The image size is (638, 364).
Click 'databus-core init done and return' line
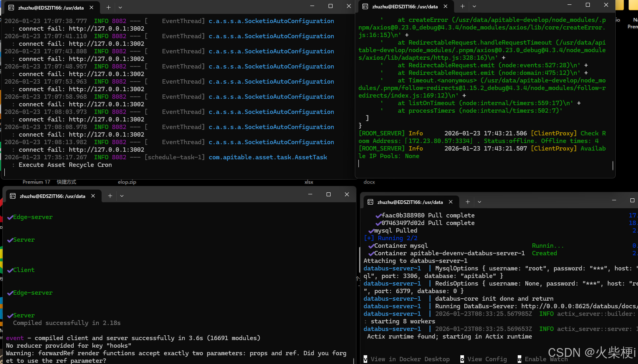click(494, 299)
